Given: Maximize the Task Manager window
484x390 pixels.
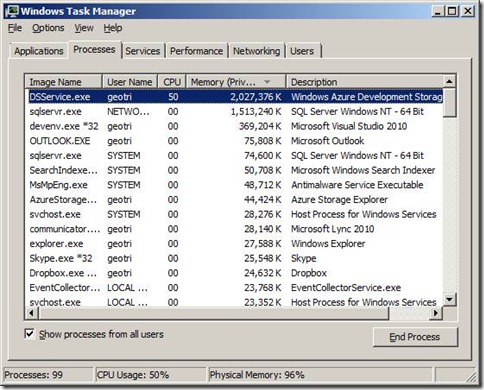Looking at the screenshot, I should point(452,11).
